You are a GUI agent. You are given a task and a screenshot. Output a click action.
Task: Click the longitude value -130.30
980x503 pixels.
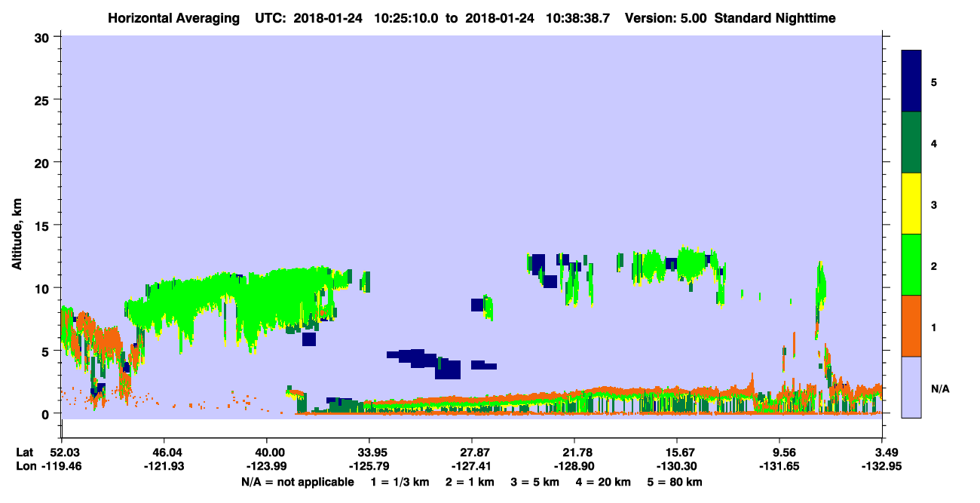[x=676, y=466]
